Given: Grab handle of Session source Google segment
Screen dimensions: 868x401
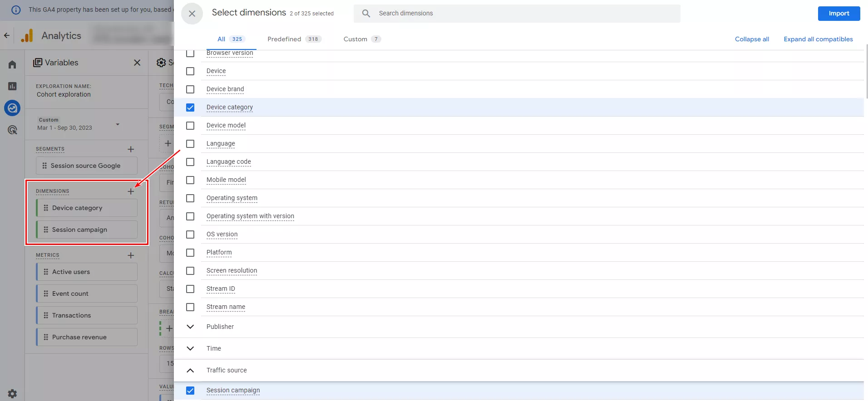Looking at the screenshot, I should (44, 166).
